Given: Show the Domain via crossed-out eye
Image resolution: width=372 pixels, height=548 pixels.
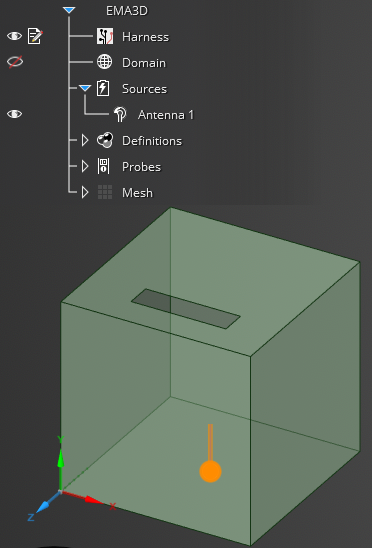Looking at the screenshot, I should (15, 62).
